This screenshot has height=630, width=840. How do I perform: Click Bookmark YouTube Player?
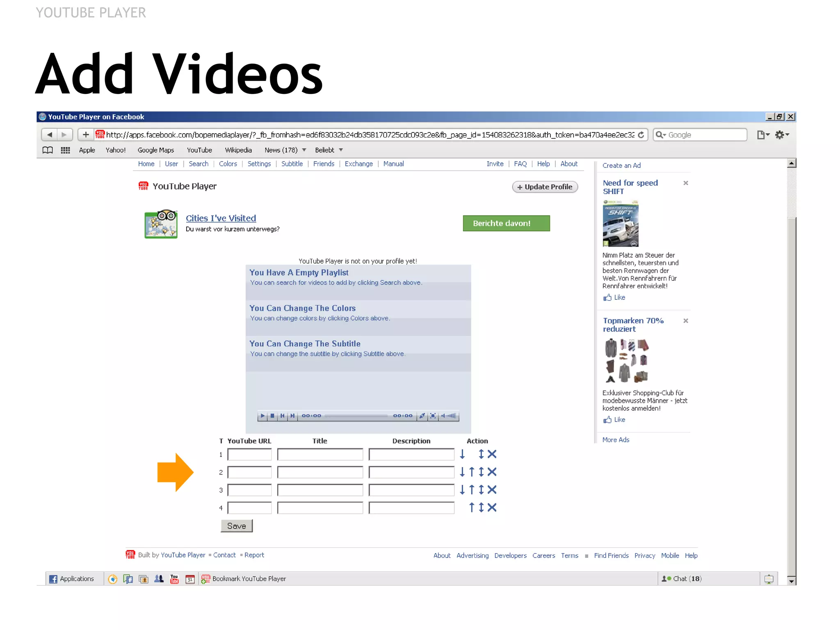click(x=244, y=579)
